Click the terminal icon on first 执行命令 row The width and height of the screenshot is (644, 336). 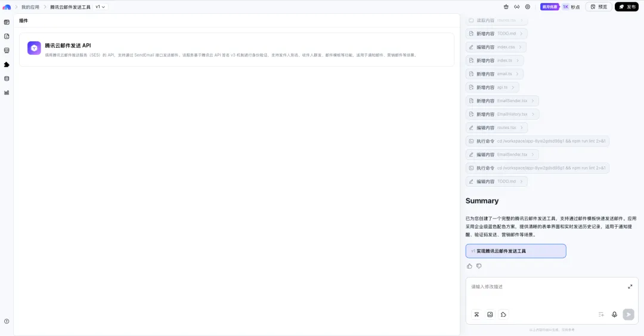click(472, 141)
